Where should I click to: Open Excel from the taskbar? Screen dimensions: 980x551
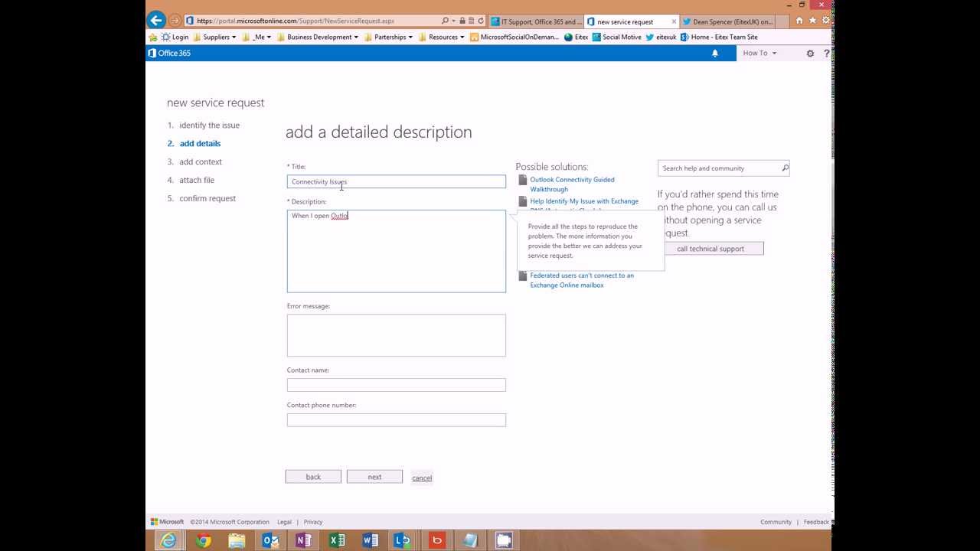(x=337, y=540)
